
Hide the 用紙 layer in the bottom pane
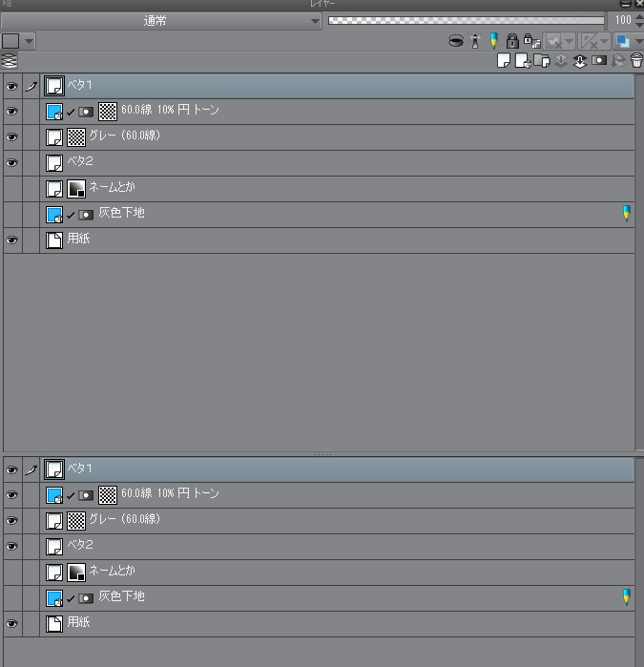(x=11, y=624)
